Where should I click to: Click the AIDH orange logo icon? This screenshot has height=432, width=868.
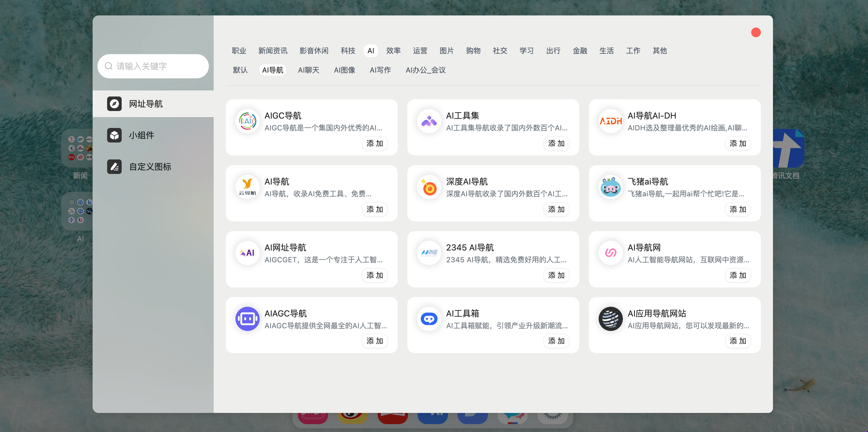[610, 121]
